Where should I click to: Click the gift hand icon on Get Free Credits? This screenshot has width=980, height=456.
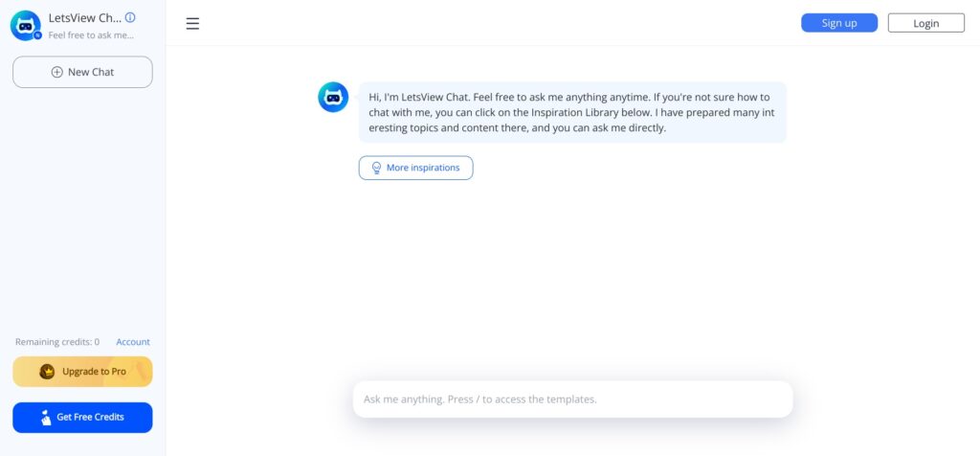pos(45,418)
